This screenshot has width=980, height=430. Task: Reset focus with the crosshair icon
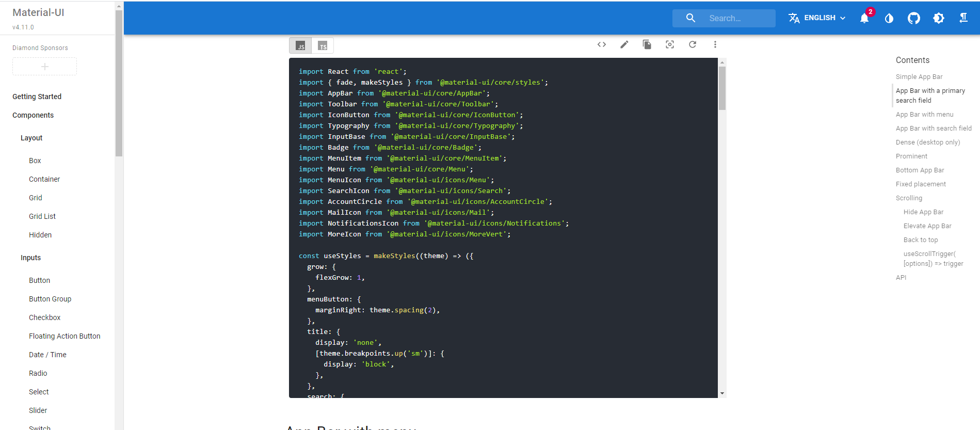[670, 44]
